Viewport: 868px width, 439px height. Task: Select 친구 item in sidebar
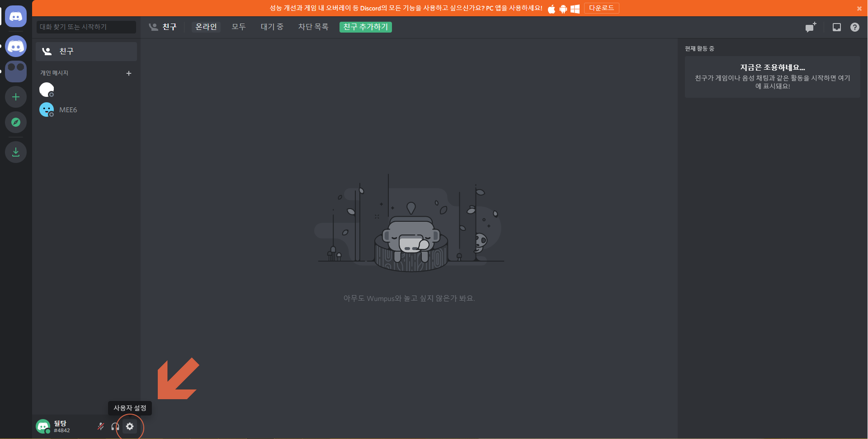click(86, 52)
